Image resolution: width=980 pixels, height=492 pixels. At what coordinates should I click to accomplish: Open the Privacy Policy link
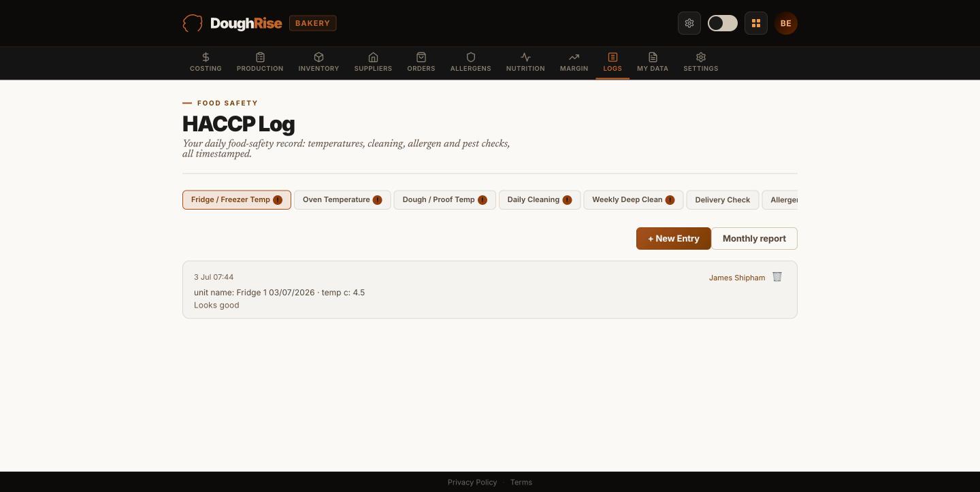coord(472,482)
